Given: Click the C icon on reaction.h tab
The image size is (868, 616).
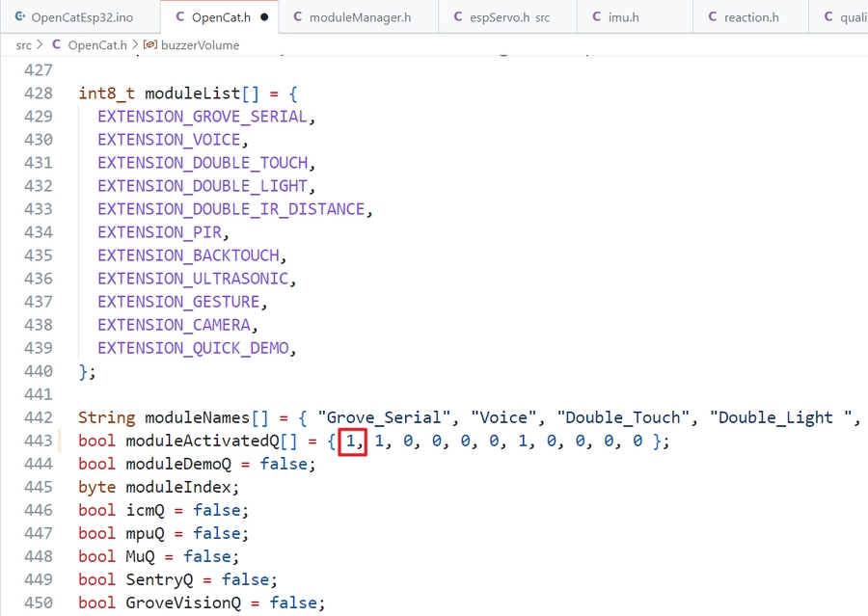Looking at the screenshot, I should pos(712,17).
